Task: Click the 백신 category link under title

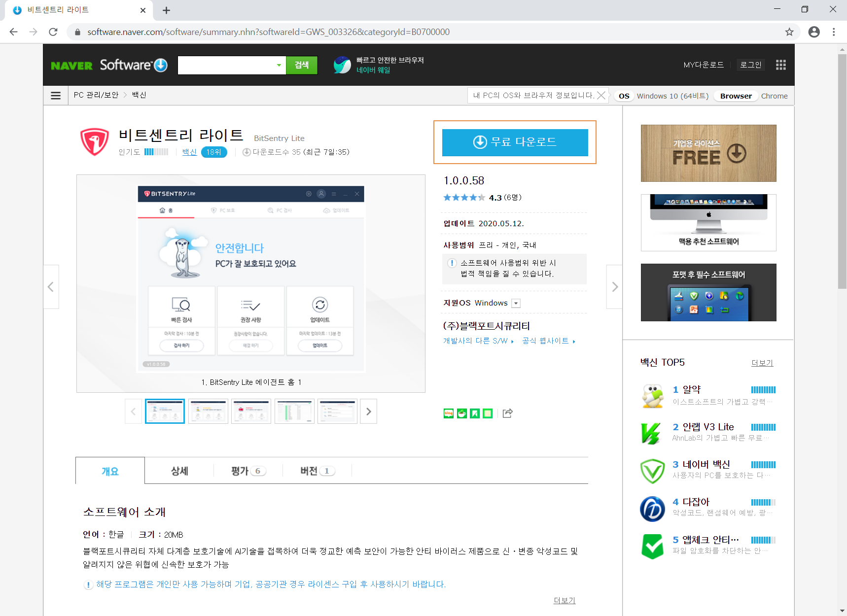Action: point(189,152)
